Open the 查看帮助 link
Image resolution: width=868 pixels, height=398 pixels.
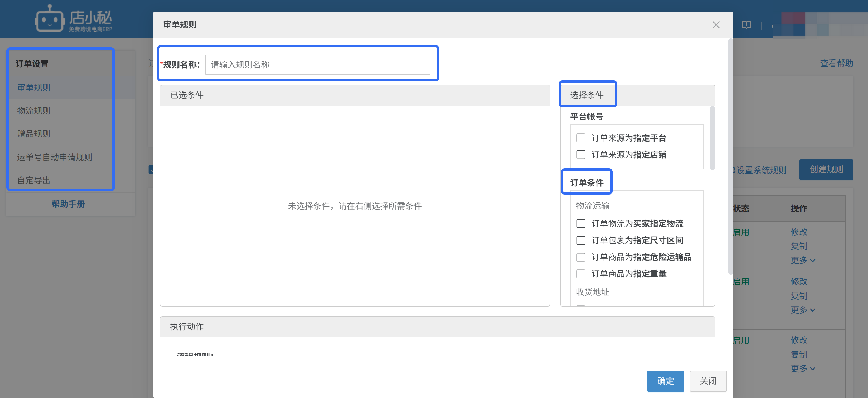(836, 63)
